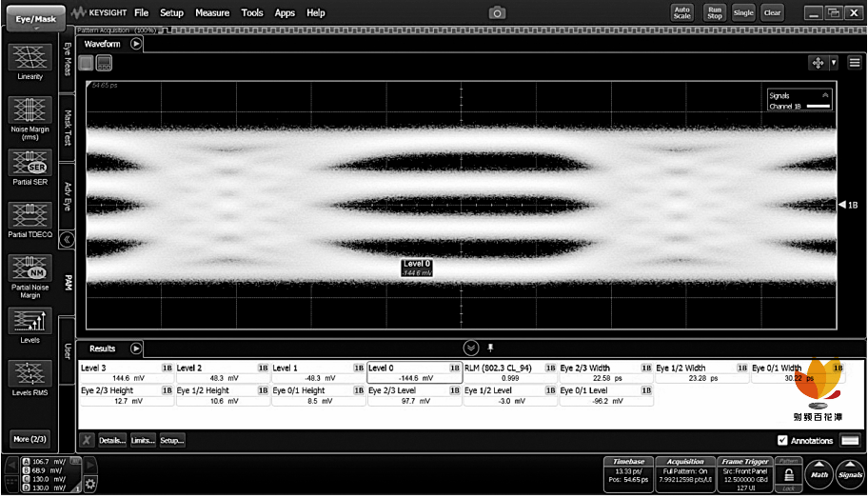Select the Linearity measurement icon

(x=30, y=57)
